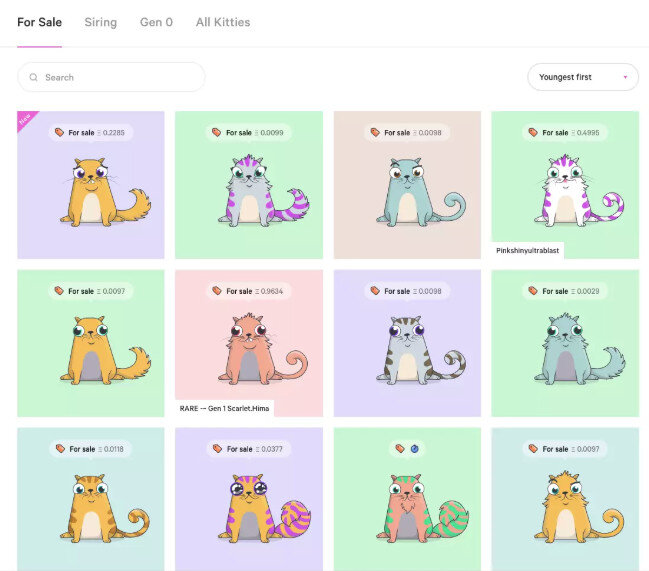Click the sale tag icon priced 0.0029

tap(533, 291)
